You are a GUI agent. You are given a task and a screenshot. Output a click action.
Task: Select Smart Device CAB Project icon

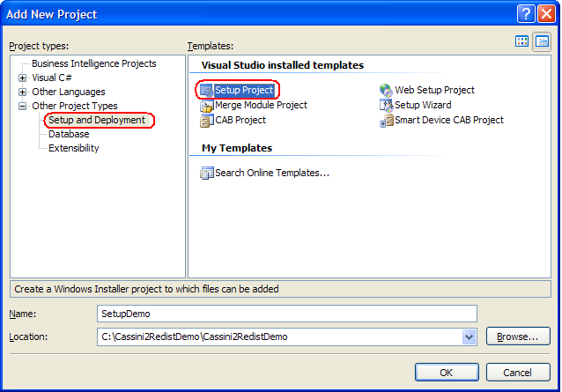(386, 121)
